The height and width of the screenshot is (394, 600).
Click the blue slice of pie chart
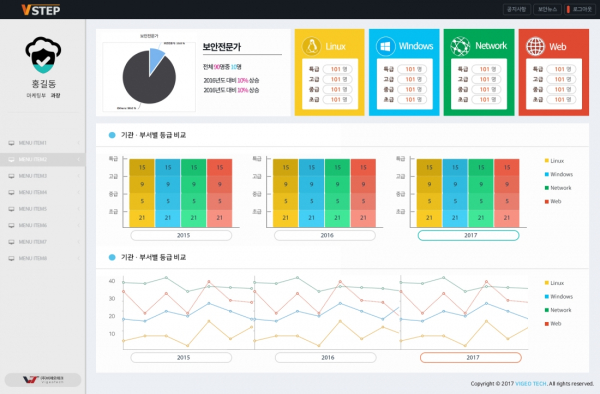pyautogui.click(x=156, y=58)
